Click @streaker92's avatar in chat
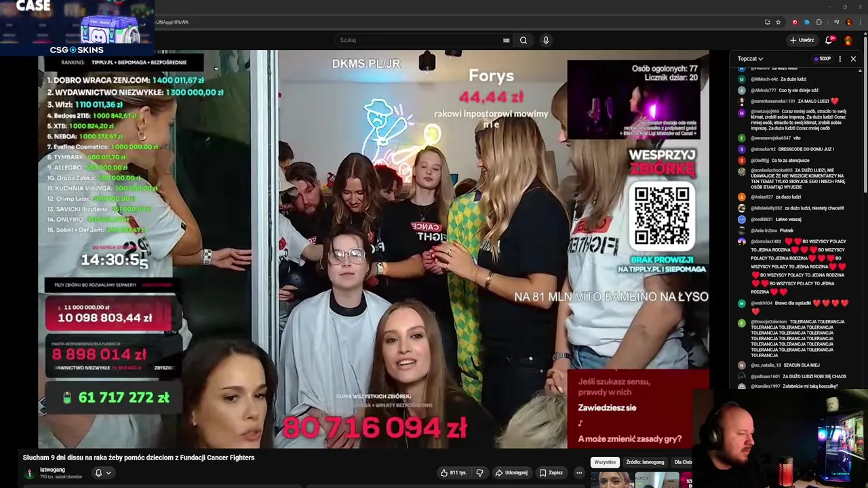868x488 pixels. pyautogui.click(x=742, y=149)
